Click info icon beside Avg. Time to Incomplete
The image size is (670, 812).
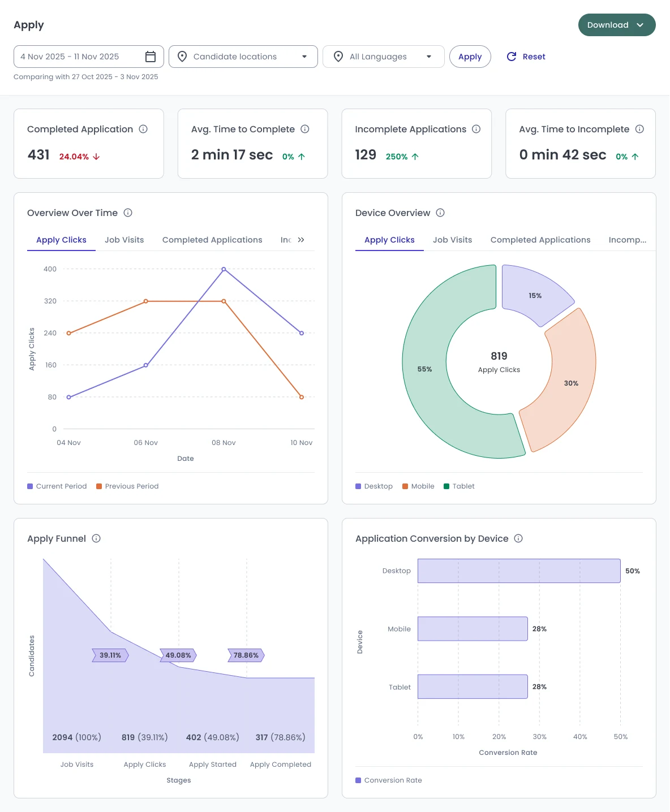[x=639, y=129]
